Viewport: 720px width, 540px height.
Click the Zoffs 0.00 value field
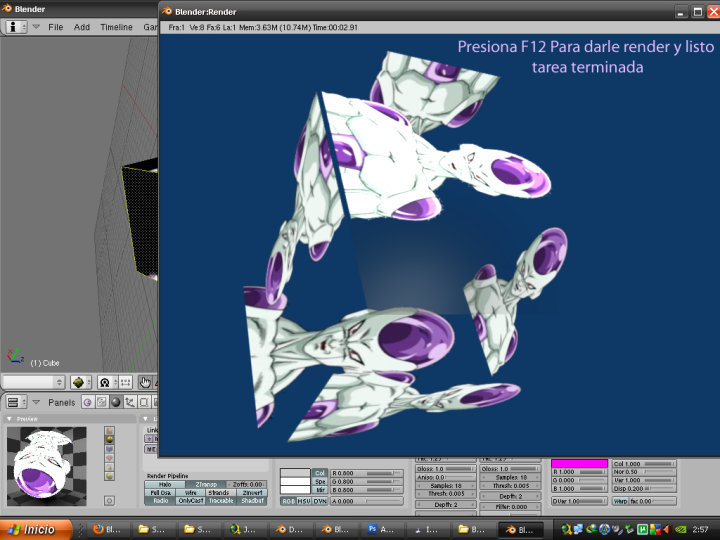tap(247, 484)
